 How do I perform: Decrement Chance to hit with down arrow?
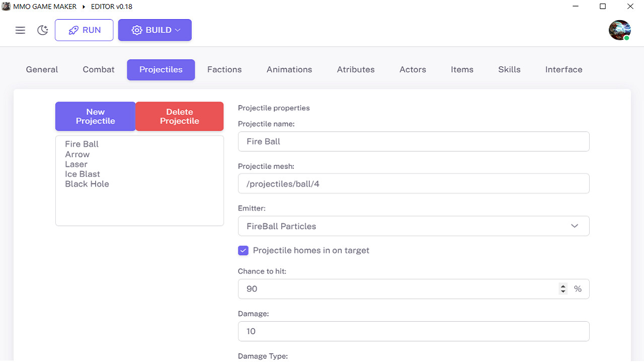(562, 292)
